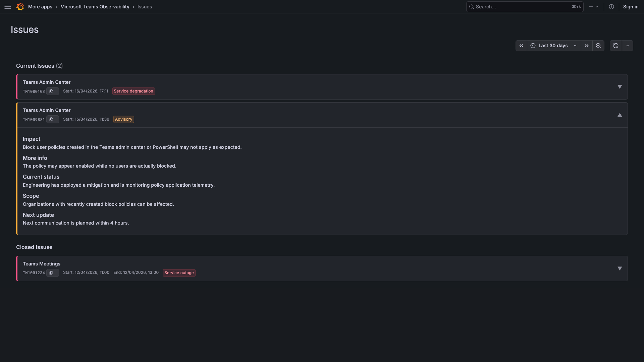Collapse the Advisory issue details
This screenshot has height=362, width=644.
click(x=620, y=115)
